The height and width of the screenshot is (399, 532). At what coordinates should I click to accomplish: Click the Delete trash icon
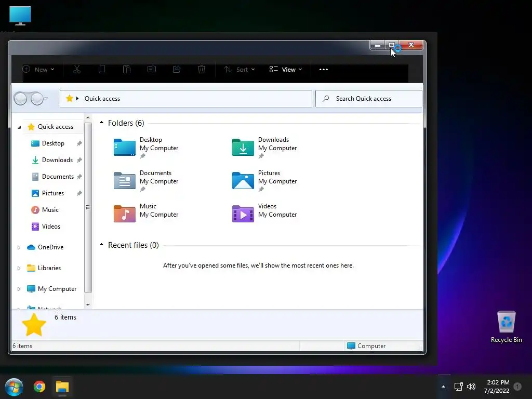tap(202, 70)
